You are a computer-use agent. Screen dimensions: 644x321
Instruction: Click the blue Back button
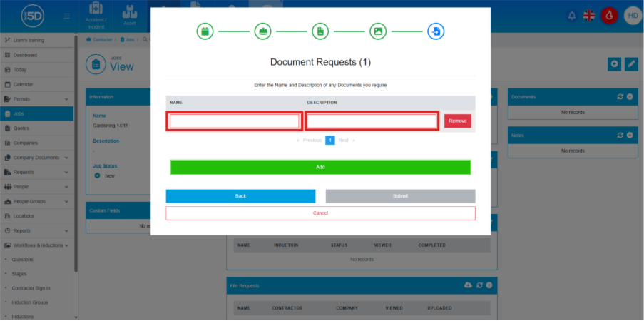point(240,196)
